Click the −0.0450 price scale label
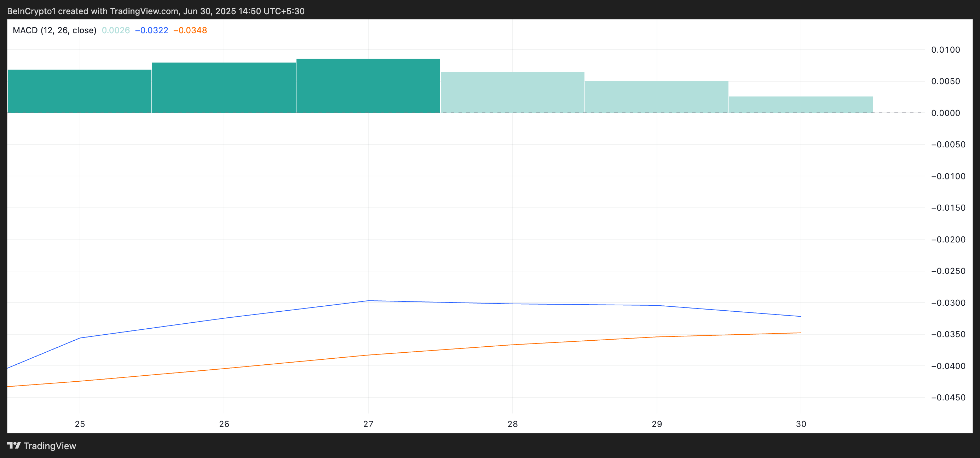 tap(948, 398)
